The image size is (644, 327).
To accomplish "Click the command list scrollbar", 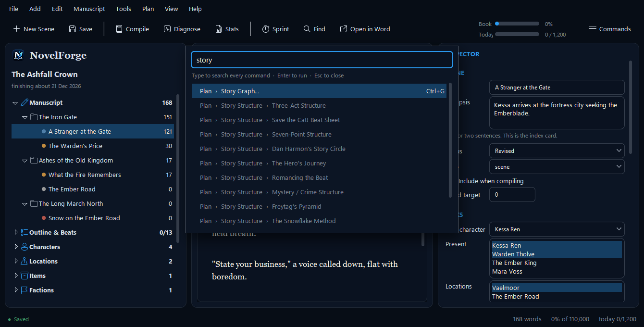I will 450,140.
